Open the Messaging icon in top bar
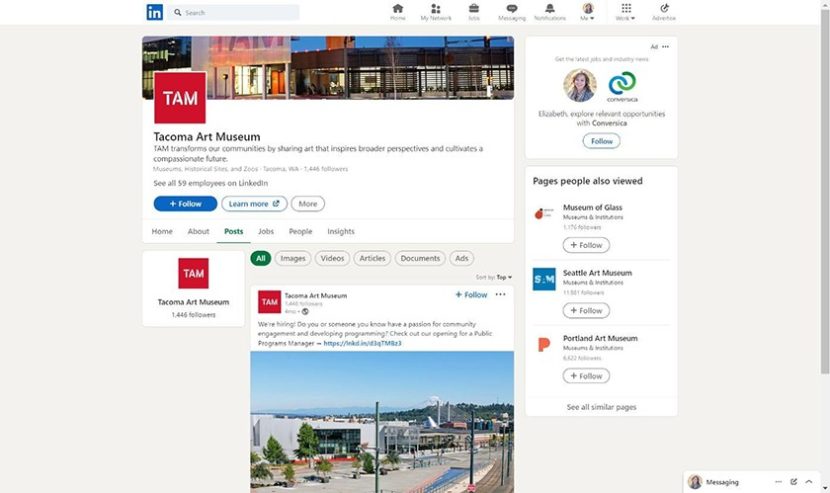830x493 pixels. (511, 9)
